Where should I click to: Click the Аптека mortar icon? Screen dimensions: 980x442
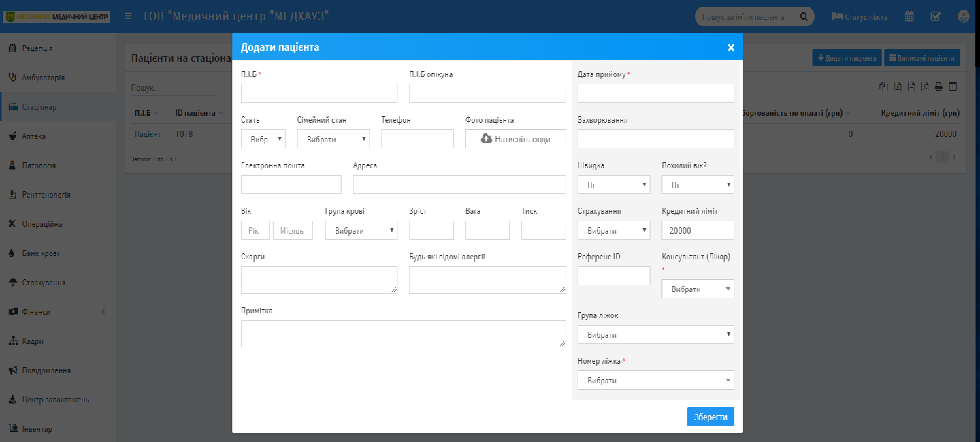(12, 136)
